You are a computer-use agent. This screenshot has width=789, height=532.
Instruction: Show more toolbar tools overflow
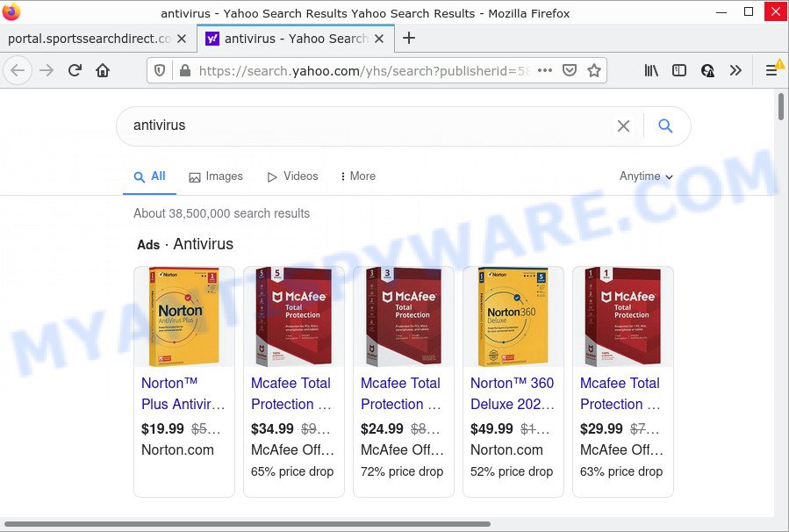735,70
